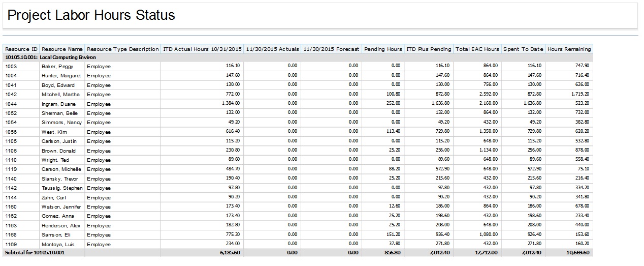Click the Resource ID column header
This screenshot has width=644, height=266.
(x=21, y=49)
